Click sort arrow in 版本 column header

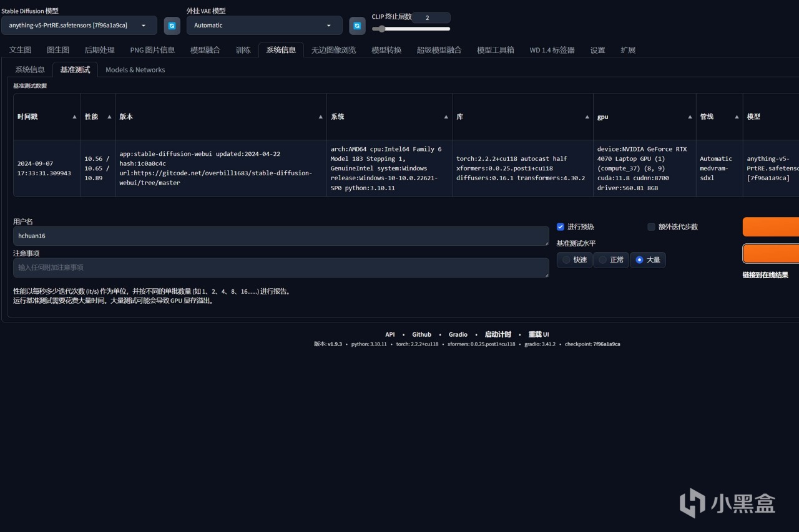321,117
